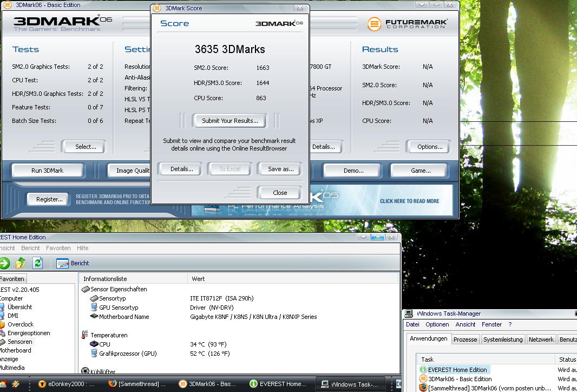Select Sensoren in the EVEREST tree
This screenshot has height=392, width=577.
(20, 342)
